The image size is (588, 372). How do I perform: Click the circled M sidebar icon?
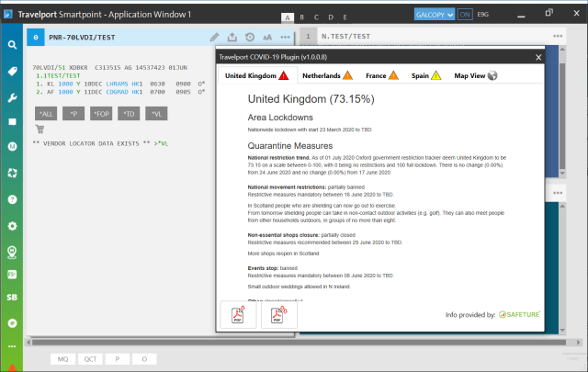click(x=12, y=146)
